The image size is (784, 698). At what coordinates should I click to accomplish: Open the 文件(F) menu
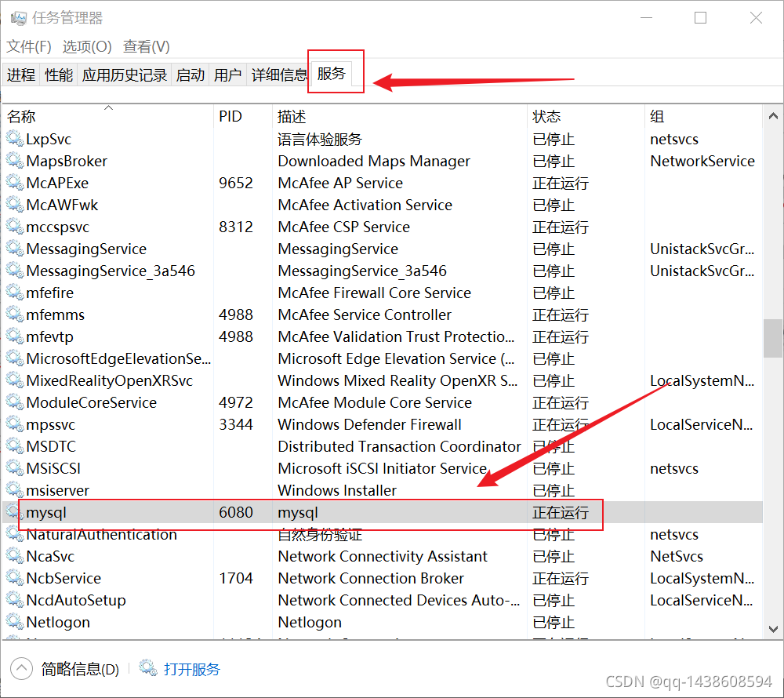click(x=28, y=46)
